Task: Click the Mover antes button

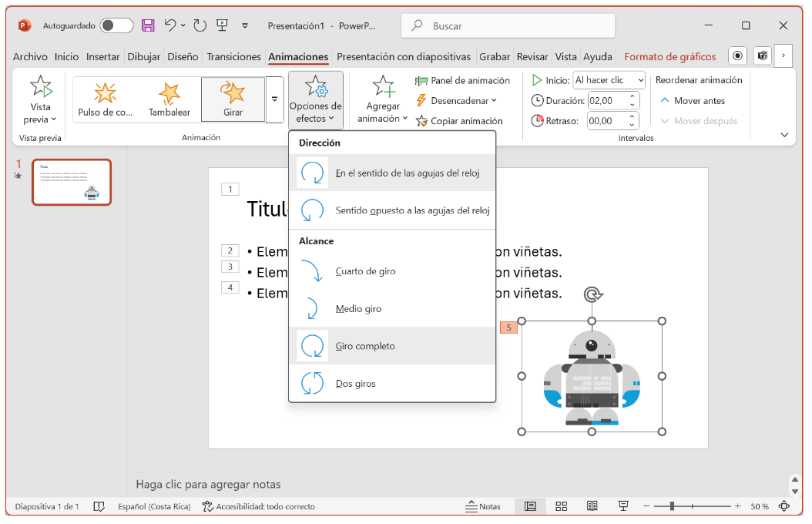Action: pos(692,100)
